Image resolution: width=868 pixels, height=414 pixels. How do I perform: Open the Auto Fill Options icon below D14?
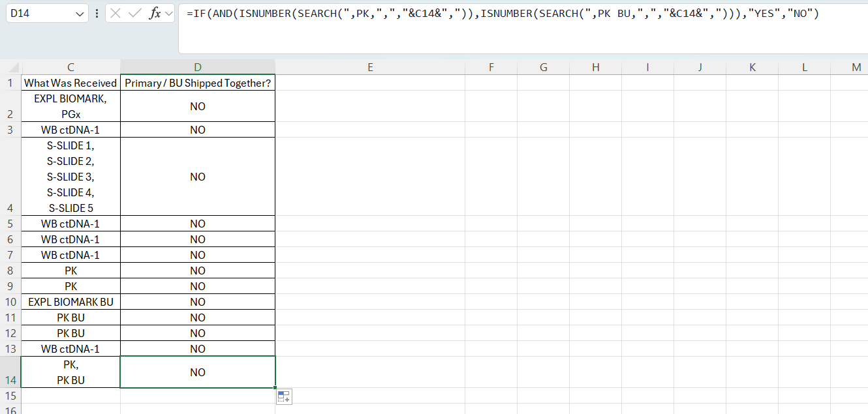pyautogui.click(x=284, y=396)
